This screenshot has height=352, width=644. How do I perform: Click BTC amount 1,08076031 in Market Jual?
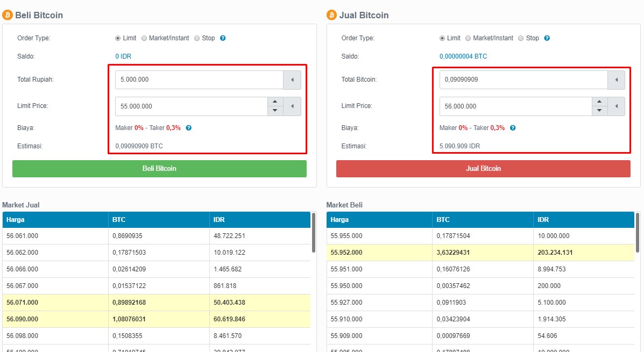[x=129, y=319]
